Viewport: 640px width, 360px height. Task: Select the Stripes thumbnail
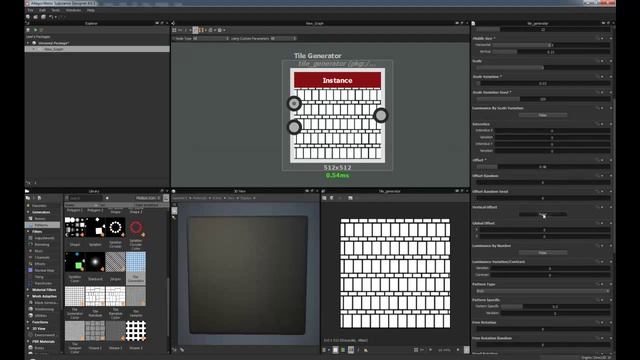coord(116,262)
